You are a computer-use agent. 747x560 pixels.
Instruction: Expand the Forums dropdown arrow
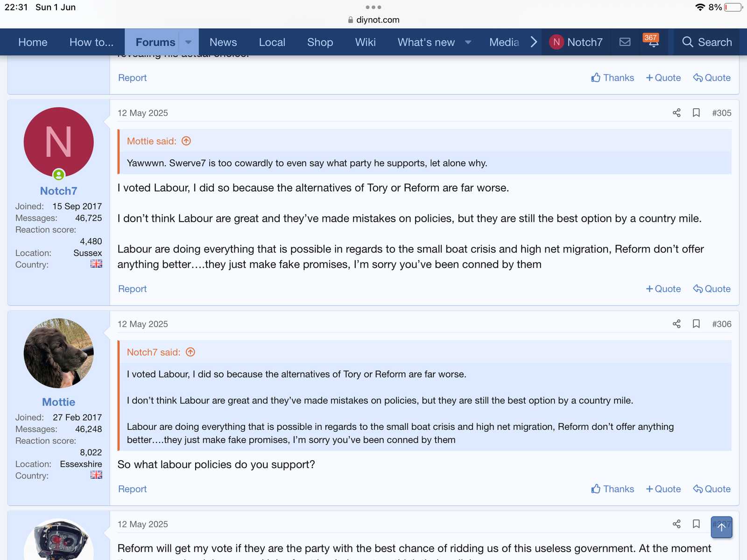click(189, 42)
